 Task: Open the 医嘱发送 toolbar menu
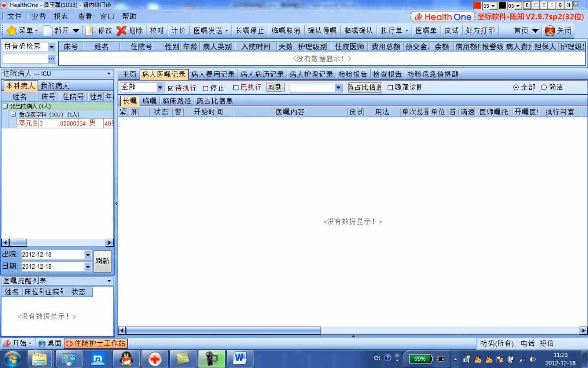click(x=211, y=31)
